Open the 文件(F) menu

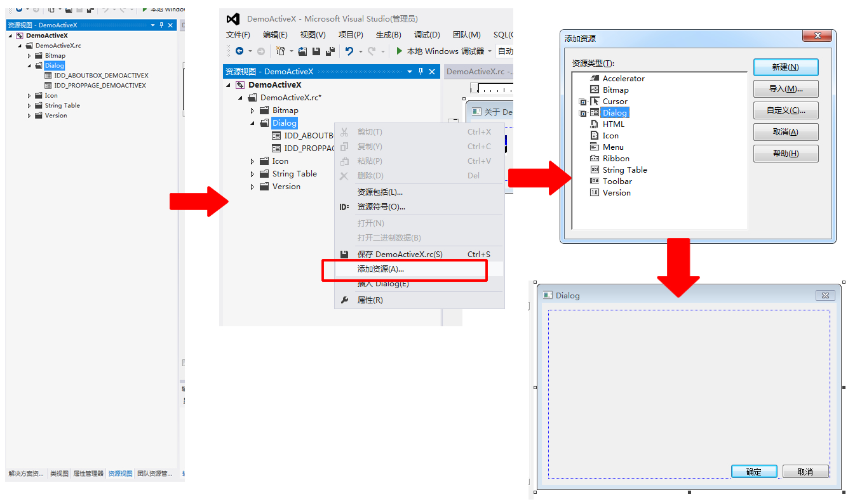point(238,35)
